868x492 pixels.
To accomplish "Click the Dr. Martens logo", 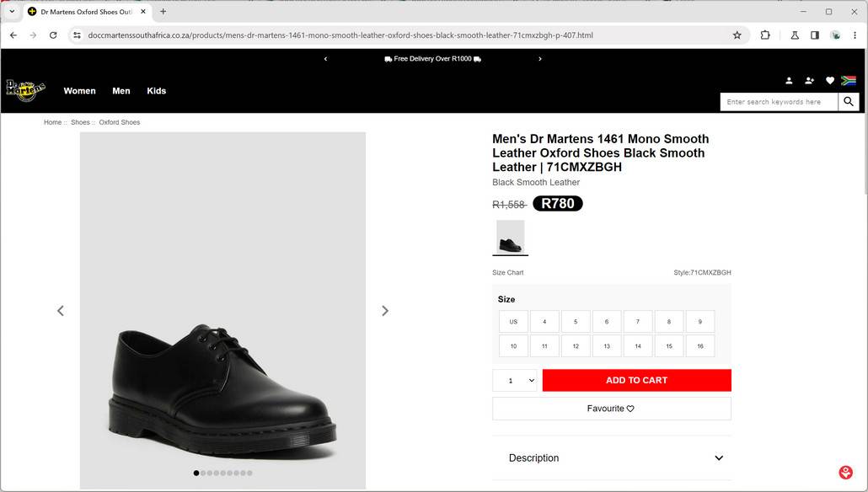I will pyautogui.click(x=25, y=90).
